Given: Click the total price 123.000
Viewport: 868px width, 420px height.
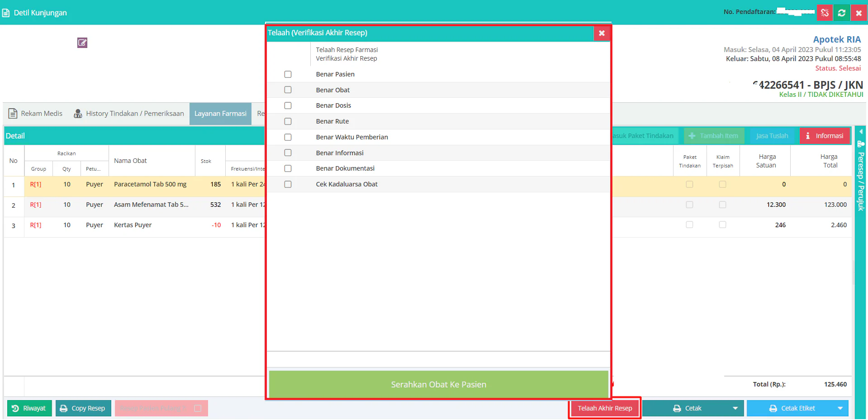Looking at the screenshot, I should (835, 205).
